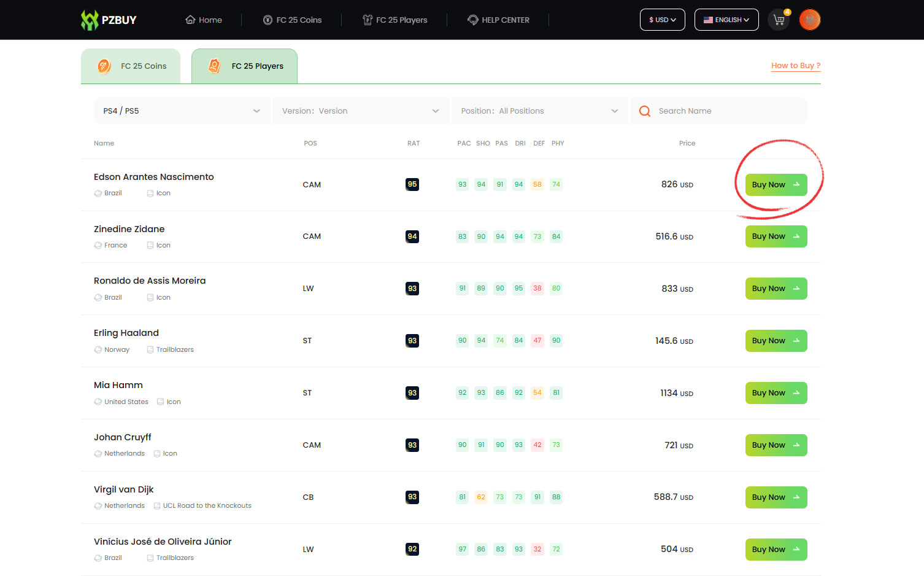Click the Home house icon in header
924x576 pixels.
point(190,20)
